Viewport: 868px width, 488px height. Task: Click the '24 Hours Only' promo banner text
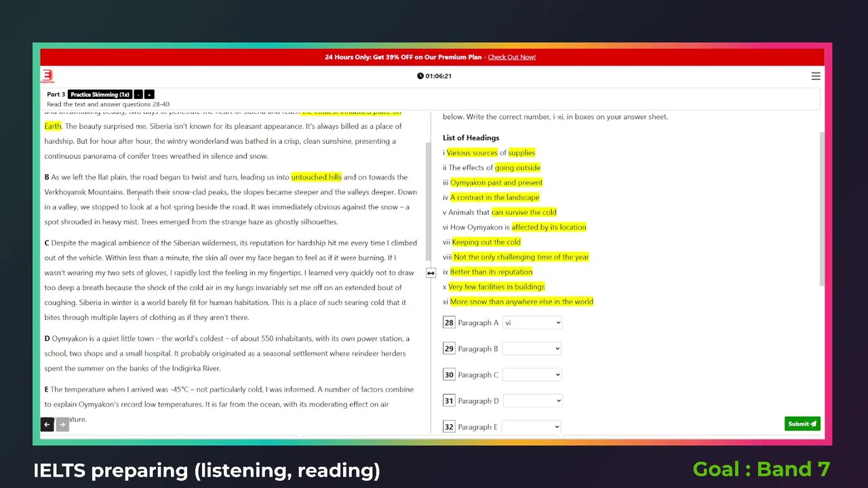403,57
